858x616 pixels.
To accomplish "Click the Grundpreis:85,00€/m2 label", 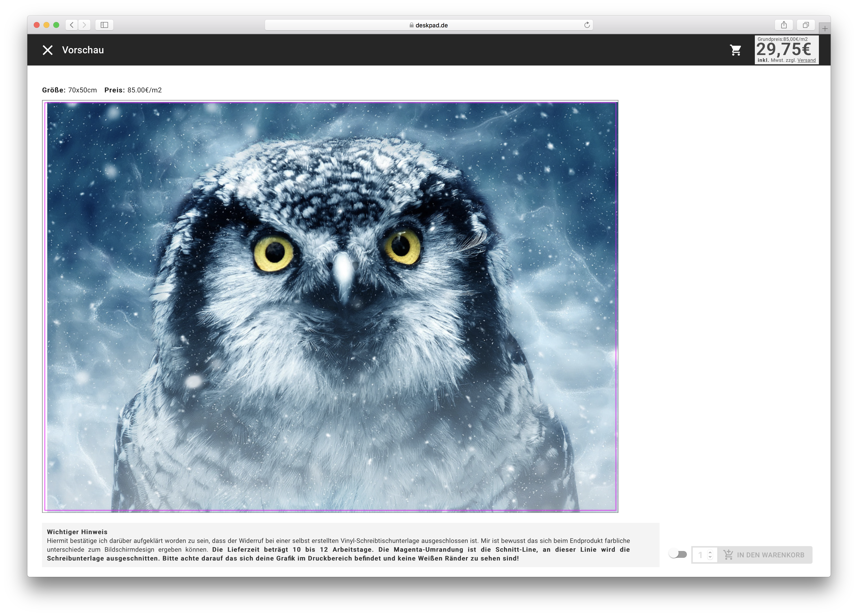I will [782, 39].
